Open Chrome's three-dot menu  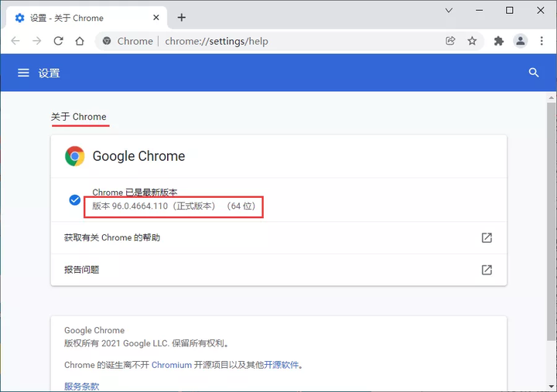(x=542, y=41)
